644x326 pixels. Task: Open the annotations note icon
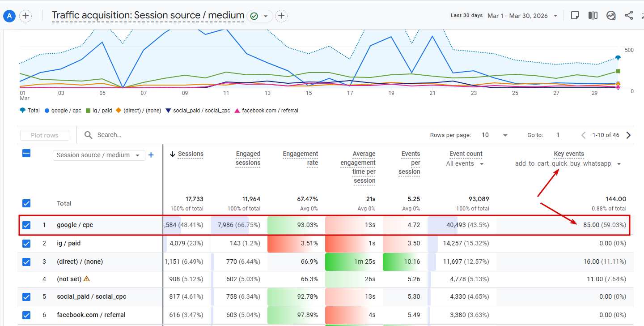click(x=575, y=15)
